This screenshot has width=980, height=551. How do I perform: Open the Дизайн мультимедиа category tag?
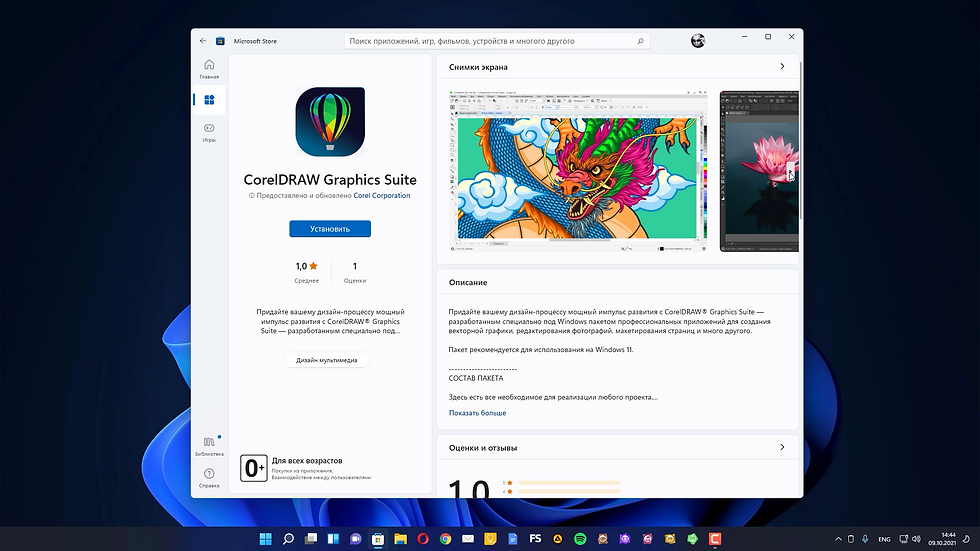point(327,360)
